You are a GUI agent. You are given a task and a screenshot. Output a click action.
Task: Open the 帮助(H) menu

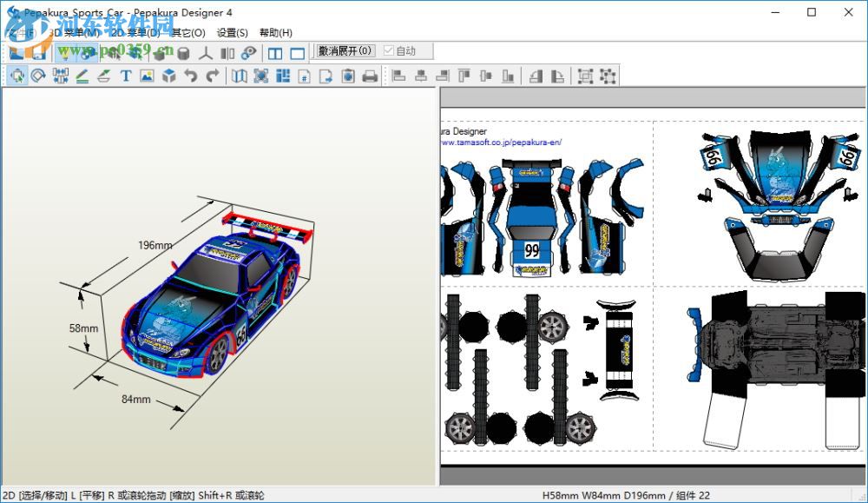click(276, 33)
